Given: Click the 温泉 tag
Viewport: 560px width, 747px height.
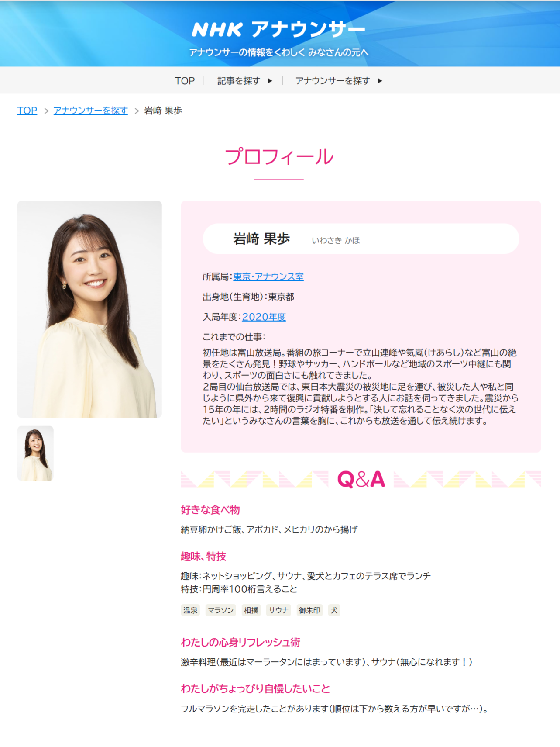Looking at the screenshot, I should (x=190, y=610).
